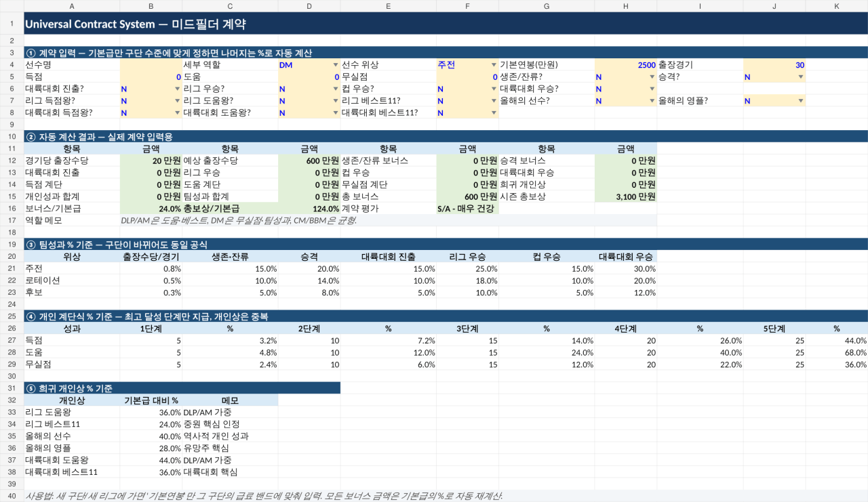Open the 대륙대회 진출? dropdown arrow

(177, 89)
